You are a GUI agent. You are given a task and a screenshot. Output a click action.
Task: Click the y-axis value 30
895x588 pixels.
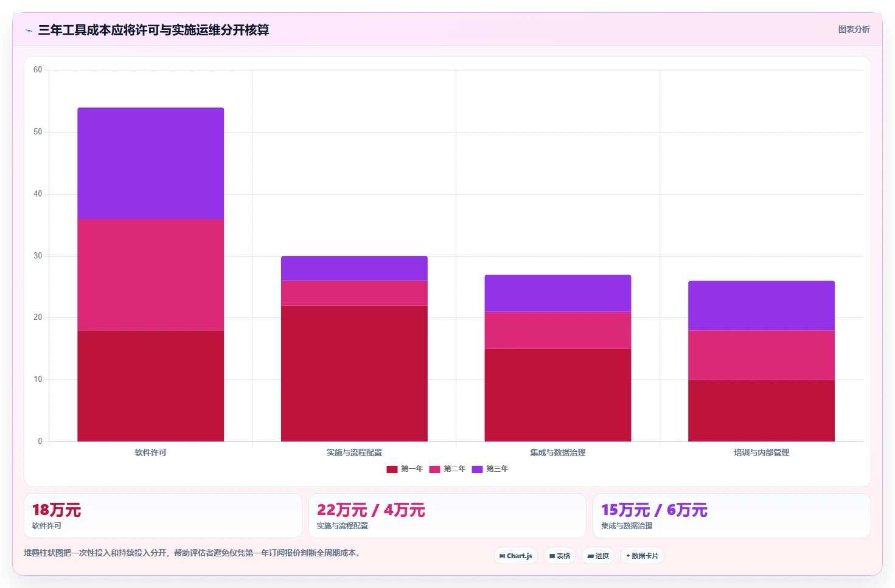click(x=38, y=256)
